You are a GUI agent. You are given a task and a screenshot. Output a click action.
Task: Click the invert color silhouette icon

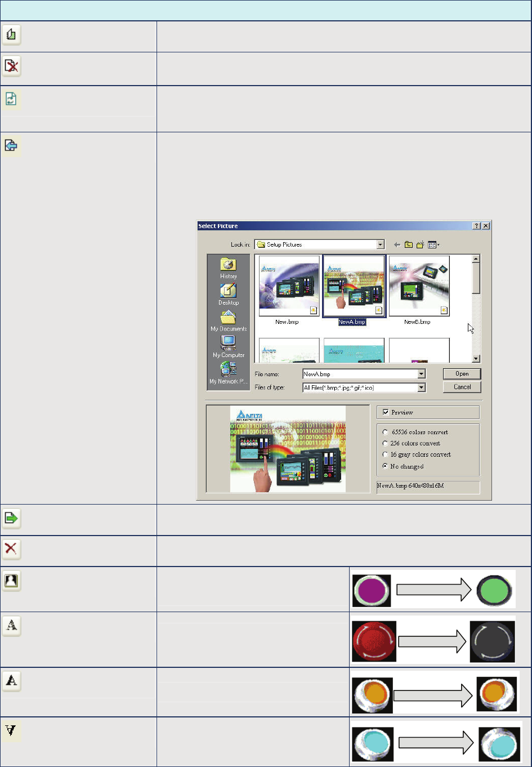pyautogui.click(x=11, y=581)
